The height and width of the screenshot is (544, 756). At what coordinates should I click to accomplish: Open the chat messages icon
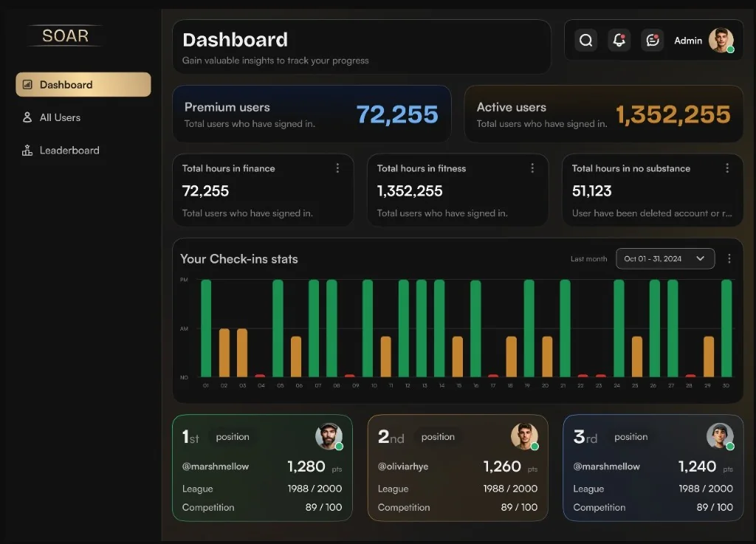click(x=653, y=41)
